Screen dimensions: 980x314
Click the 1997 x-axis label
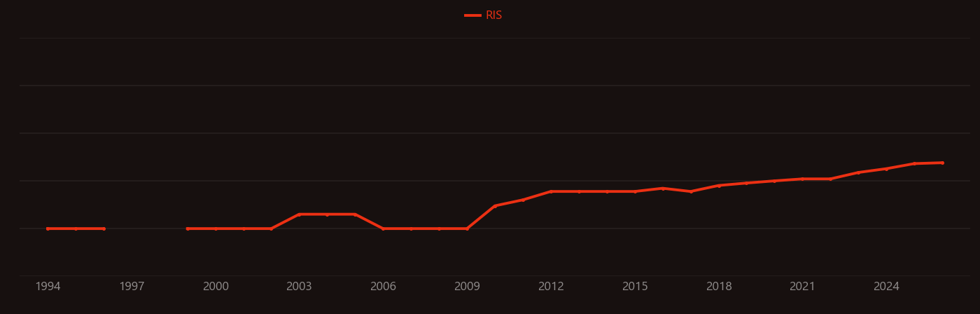132,287
